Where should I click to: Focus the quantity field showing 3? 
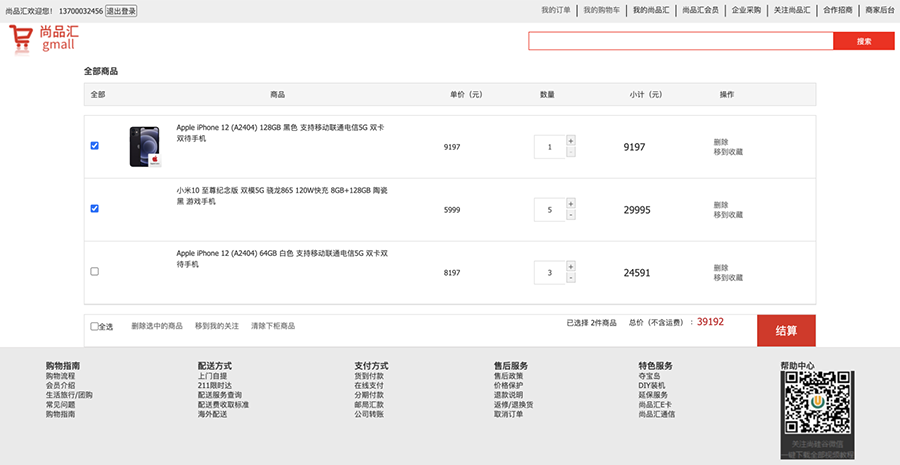(x=549, y=273)
